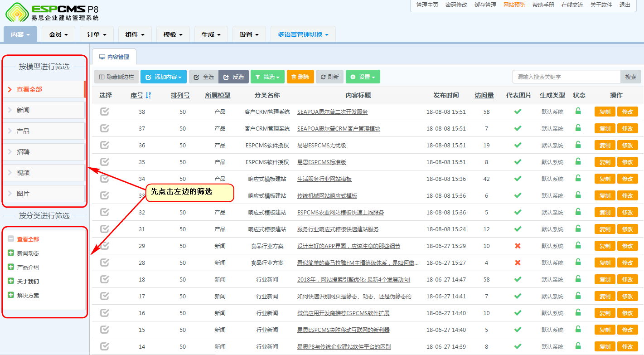Expand the 解决方案 category node
The image size is (644, 355).
pyautogui.click(x=11, y=295)
